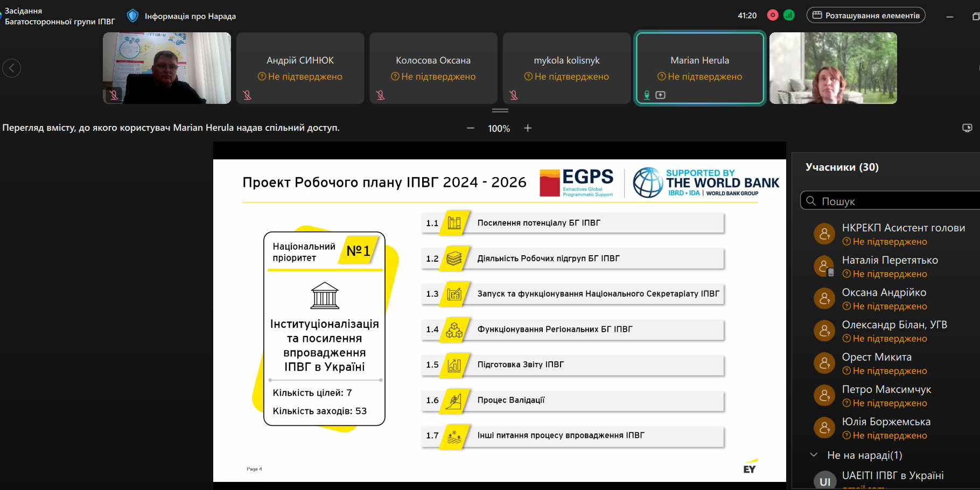Collapse the 'Не на нараді(1)' section
980x490 pixels.
(x=814, y=455)
